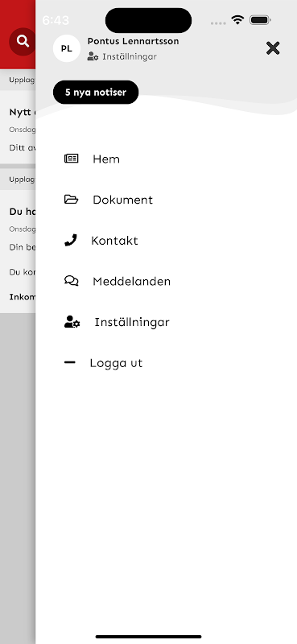
Task: Tap the red search magnifier icon
Action: point(23,42)
